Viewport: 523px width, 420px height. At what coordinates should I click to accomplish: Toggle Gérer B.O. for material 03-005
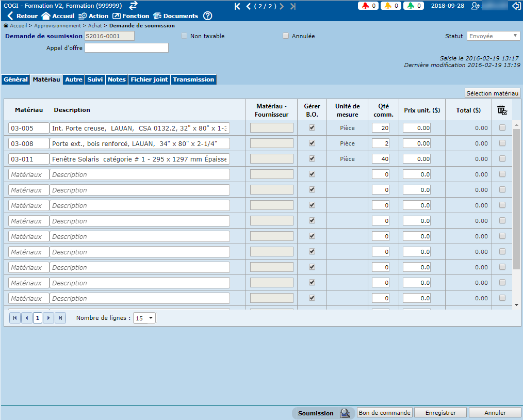(x=312, y=128)
